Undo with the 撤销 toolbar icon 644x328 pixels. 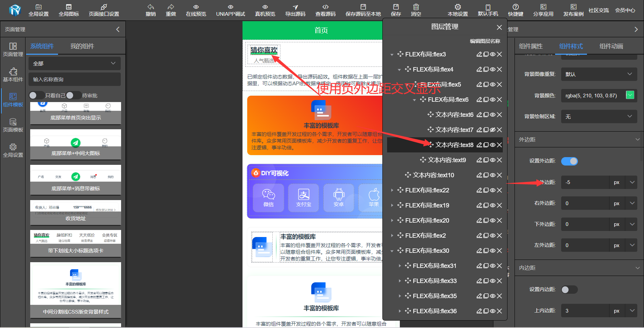pyautogui.click(x=151, y=10)
